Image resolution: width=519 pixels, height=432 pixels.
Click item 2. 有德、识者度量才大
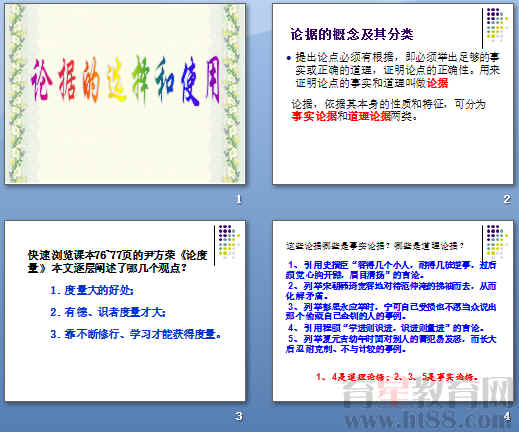coord(108,312)
